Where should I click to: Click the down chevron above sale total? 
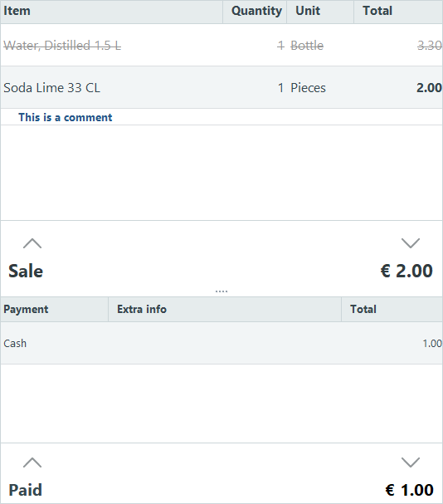pyautogui.click(x=411, y=243)
